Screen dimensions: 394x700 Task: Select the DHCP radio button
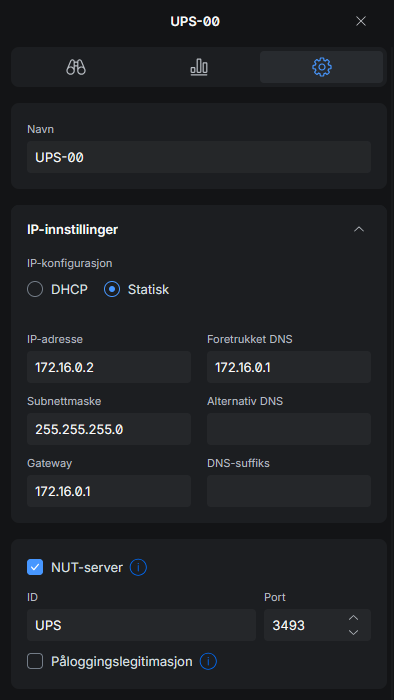click(x=35, y=289)
